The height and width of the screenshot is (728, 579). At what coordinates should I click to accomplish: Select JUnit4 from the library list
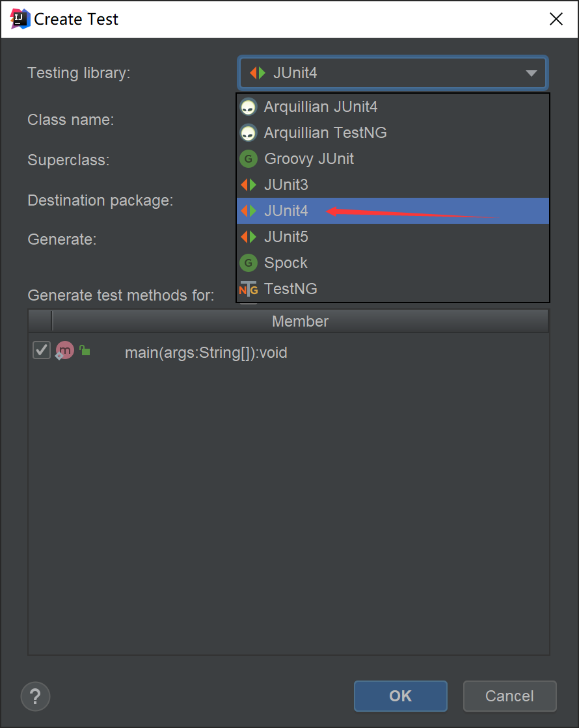pyautogui.click(x=286, y=211)
